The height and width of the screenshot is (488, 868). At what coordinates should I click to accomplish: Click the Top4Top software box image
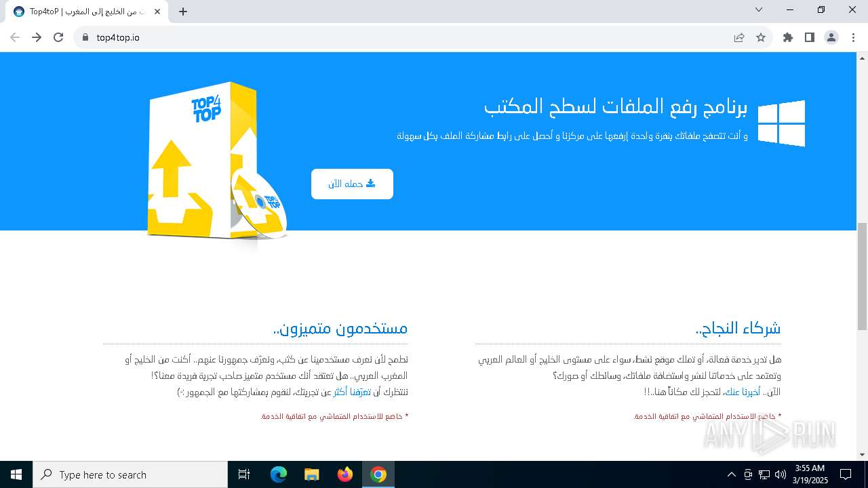(x=216, y=161)
